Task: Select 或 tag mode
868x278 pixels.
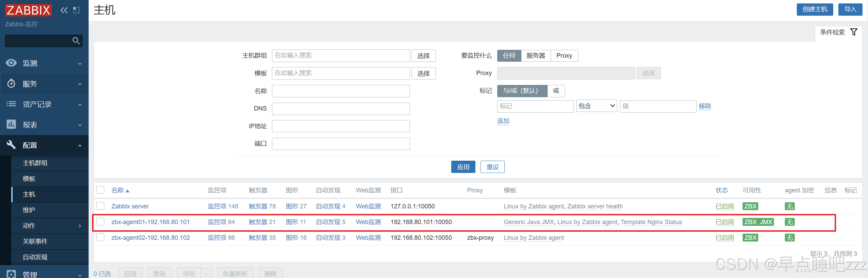Action: click(x=556, y=91)
